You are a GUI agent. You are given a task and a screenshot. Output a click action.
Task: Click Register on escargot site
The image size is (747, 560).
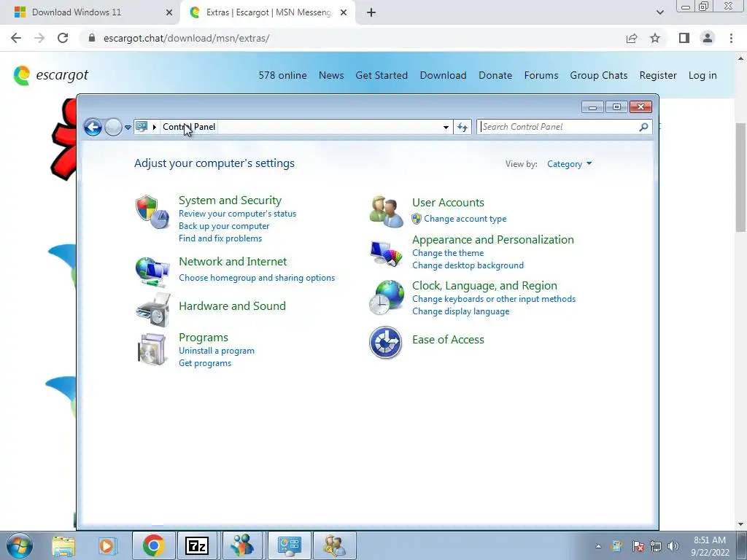tap(658, 75)
